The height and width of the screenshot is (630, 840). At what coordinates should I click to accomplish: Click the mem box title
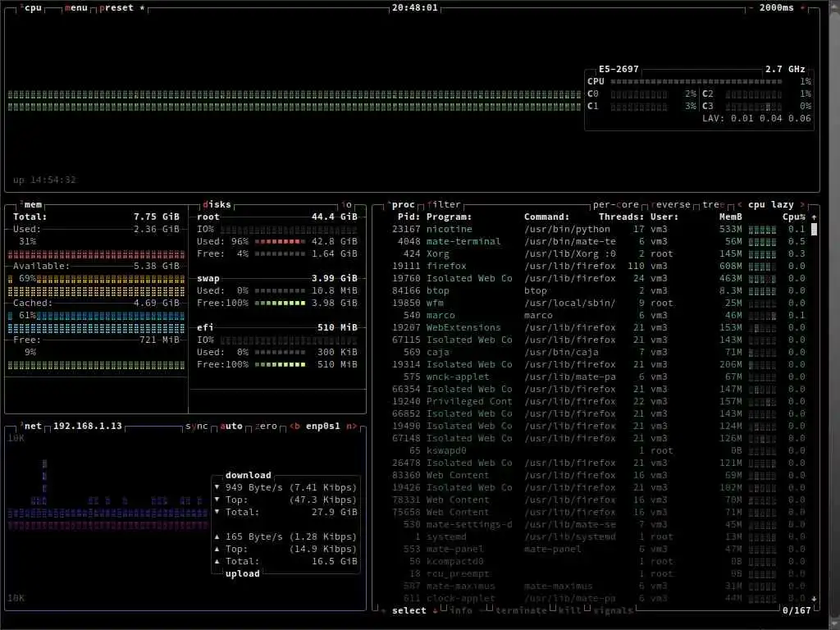click(32, 204)
